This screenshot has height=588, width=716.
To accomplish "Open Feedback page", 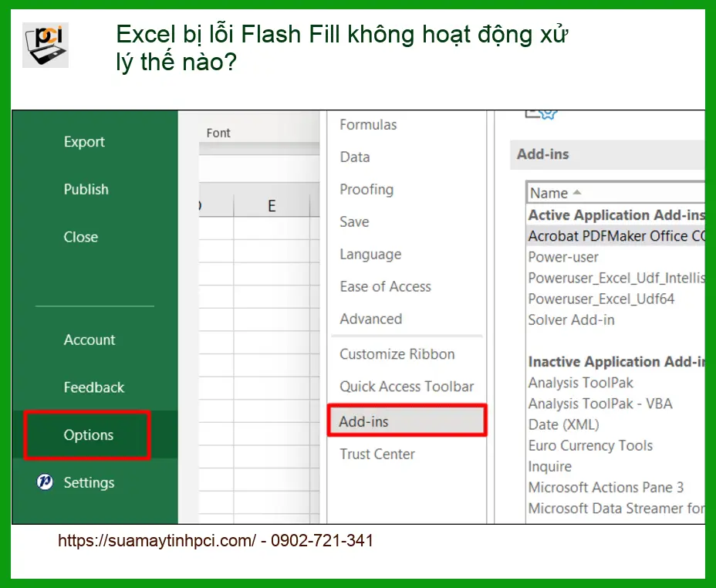I will coord(94,387).
